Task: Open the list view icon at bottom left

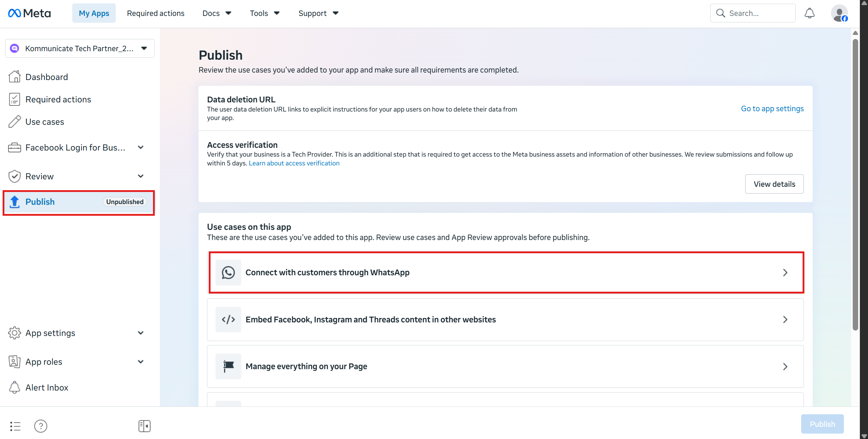Action: (x=15, y=426)
